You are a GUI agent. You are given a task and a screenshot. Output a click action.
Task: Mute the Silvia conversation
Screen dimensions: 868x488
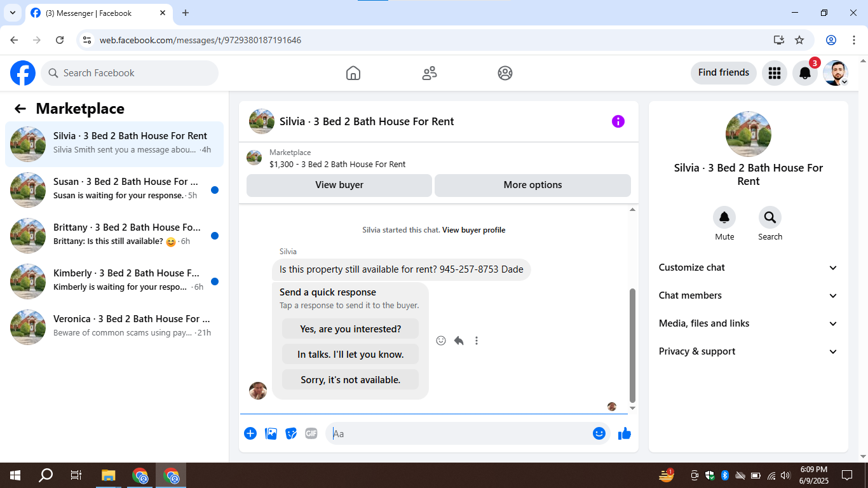coord(724,218)
